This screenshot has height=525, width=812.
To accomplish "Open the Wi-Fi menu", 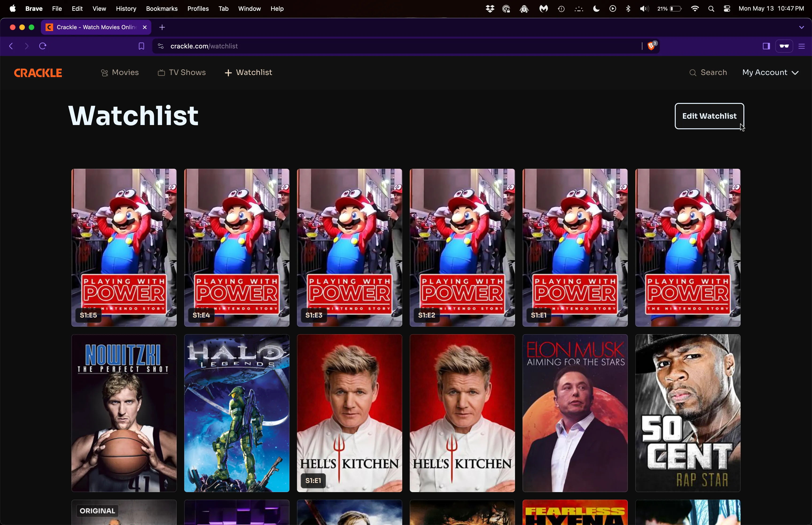I will pos(695,9).
